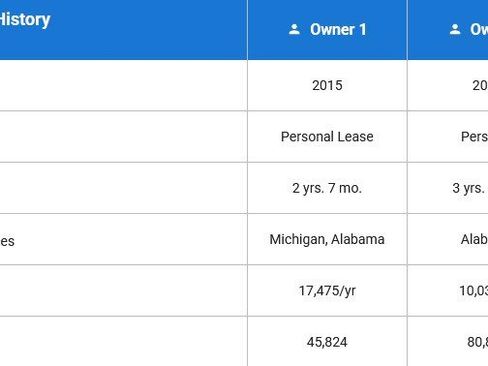Click the Personal Lease cell for Owner 1
488x366 pixels.
(327, 137)
